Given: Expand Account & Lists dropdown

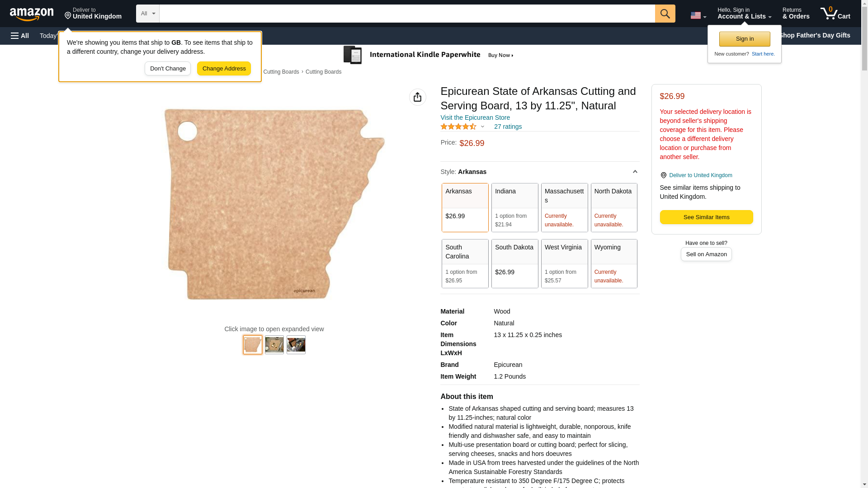Looking at the screenshot, I should tap(744, 14).
